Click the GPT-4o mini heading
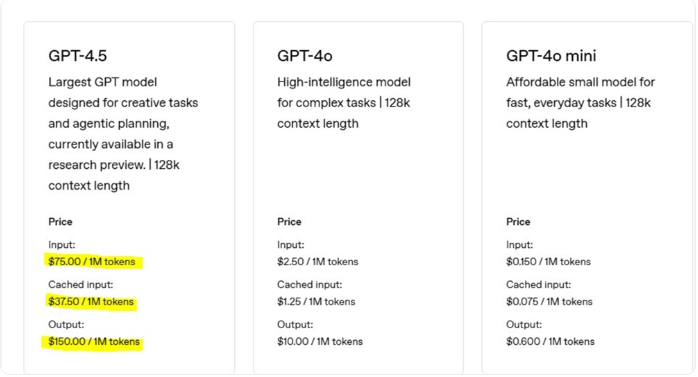698x377 pixels. coord(551,56)
